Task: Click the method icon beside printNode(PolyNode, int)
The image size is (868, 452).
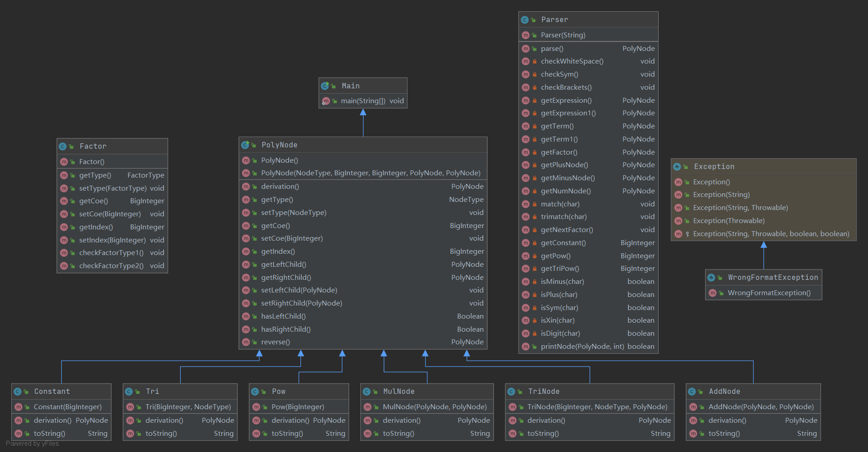Action: (525, 347)
